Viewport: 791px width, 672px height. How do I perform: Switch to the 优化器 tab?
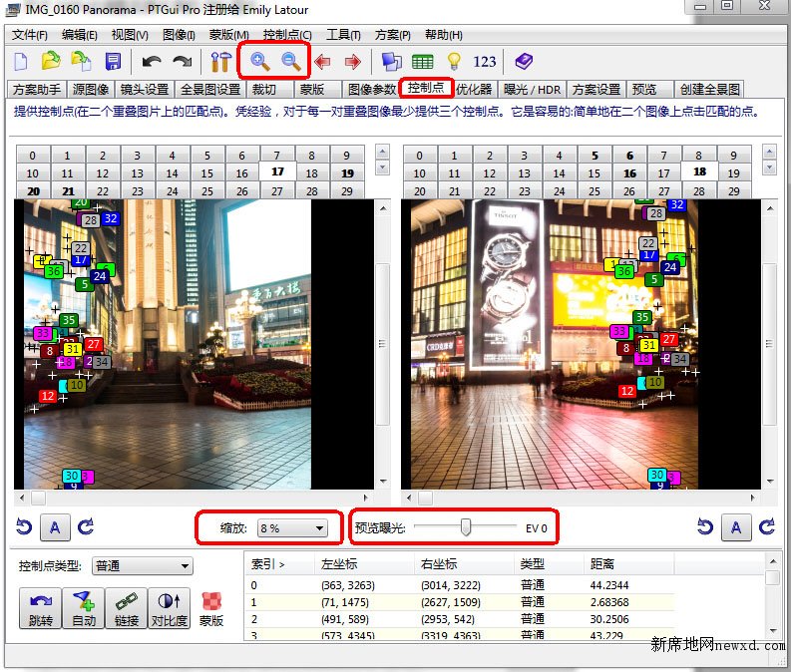(x=474, y=89)
